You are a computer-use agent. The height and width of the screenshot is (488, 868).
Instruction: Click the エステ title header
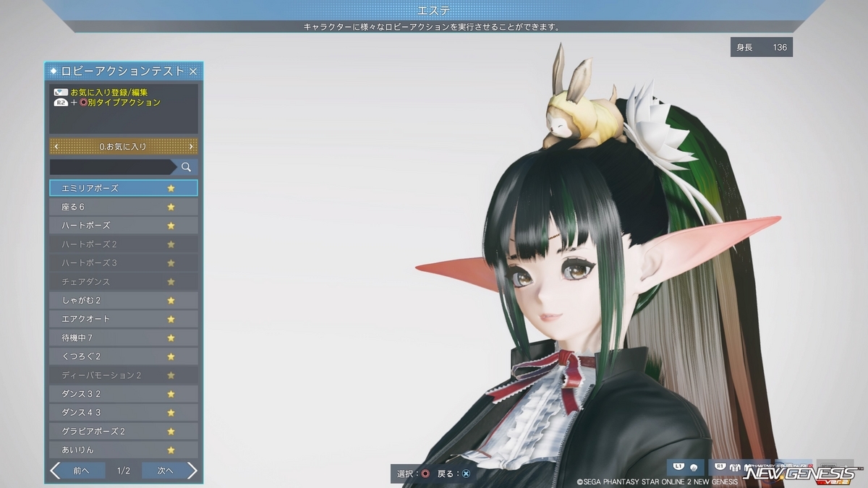click(434, 10)
